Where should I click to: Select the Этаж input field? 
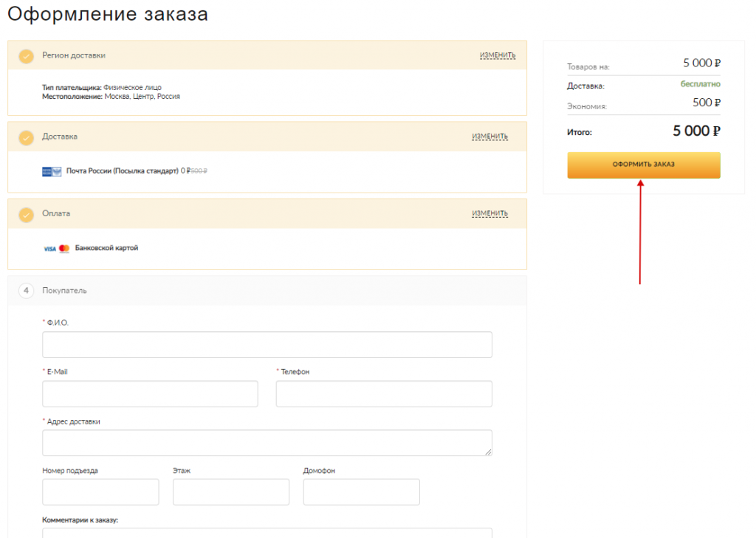tap(231, 492)
